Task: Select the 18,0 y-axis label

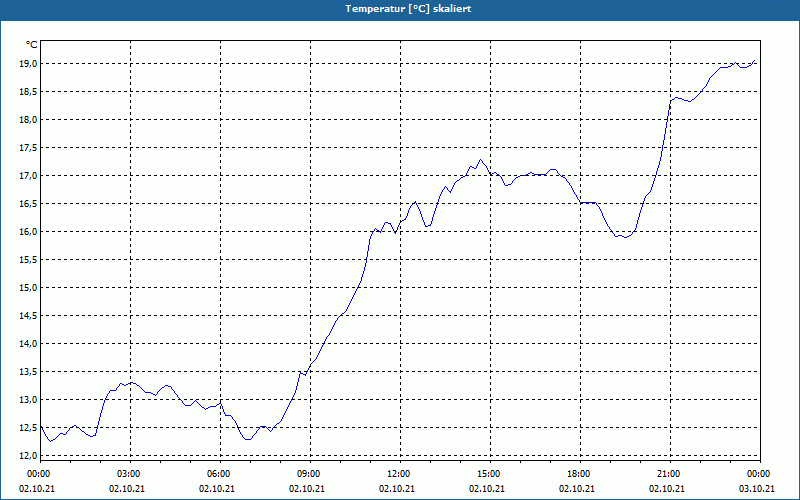Action: pos(28,120)
